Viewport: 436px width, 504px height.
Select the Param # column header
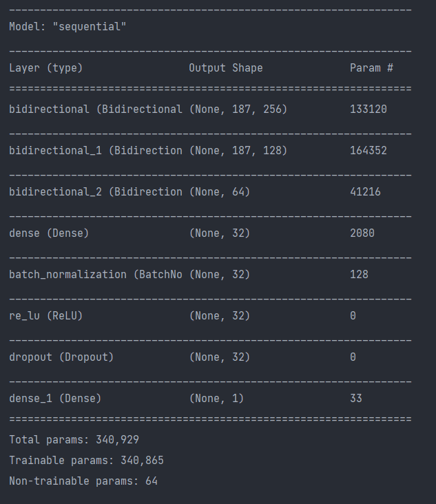click(371, 68)
